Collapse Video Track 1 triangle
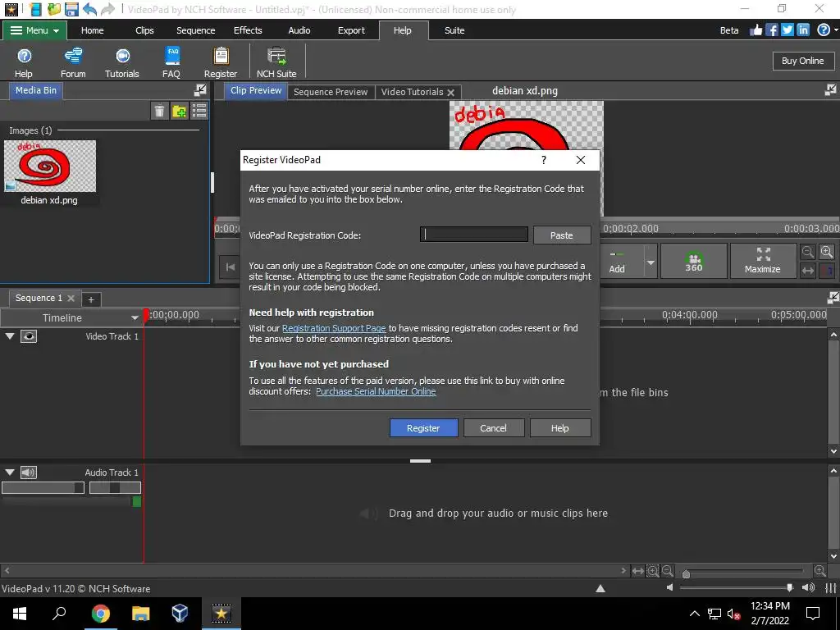The image size is (840, 630). 10,336
